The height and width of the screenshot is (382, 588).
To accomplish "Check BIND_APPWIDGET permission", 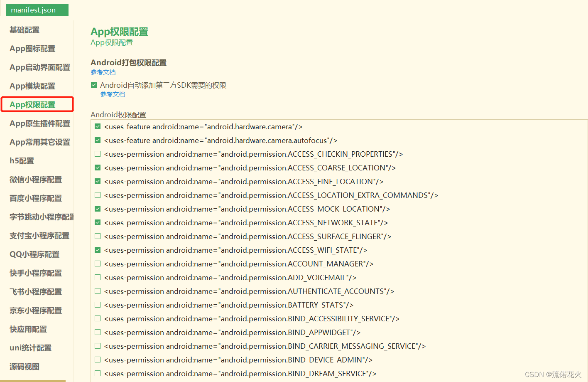I will pyautogui.click(x=98, y=332).
